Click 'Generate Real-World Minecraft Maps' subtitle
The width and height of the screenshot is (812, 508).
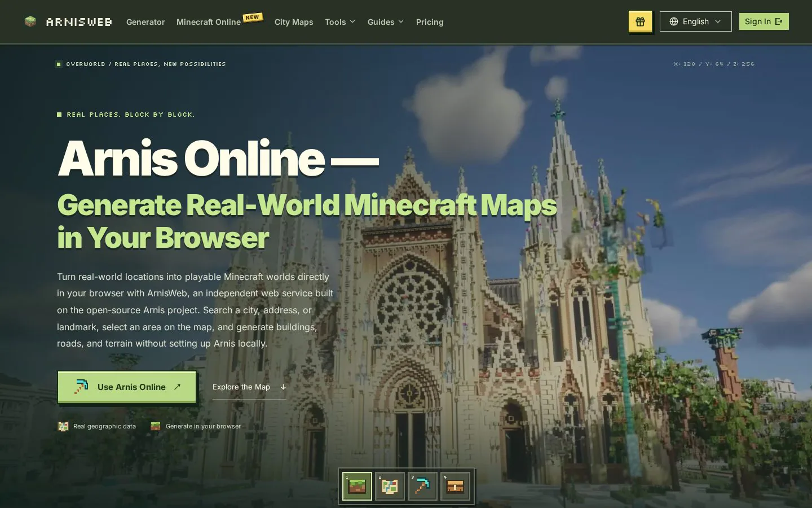(x=307, y=205)
